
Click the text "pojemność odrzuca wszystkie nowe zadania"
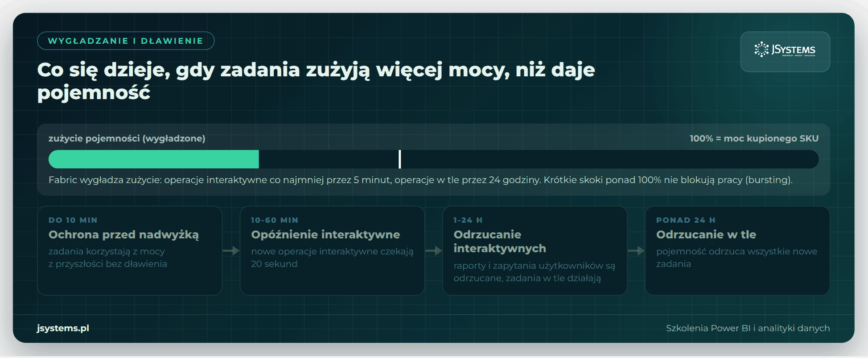(737, 258)
